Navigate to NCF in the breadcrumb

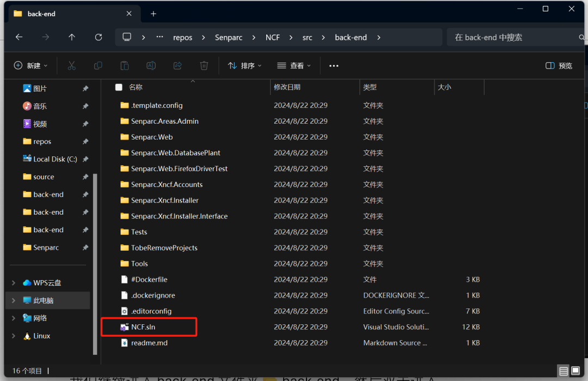point(273,38)
